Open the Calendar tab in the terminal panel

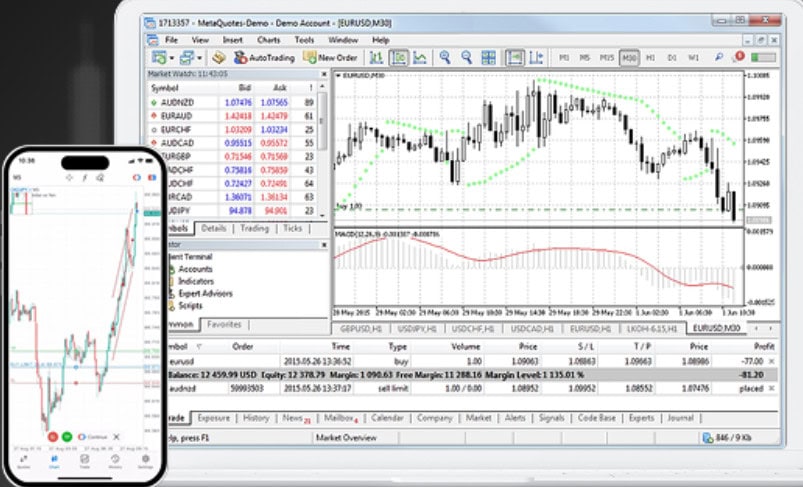tap(386, 418)
